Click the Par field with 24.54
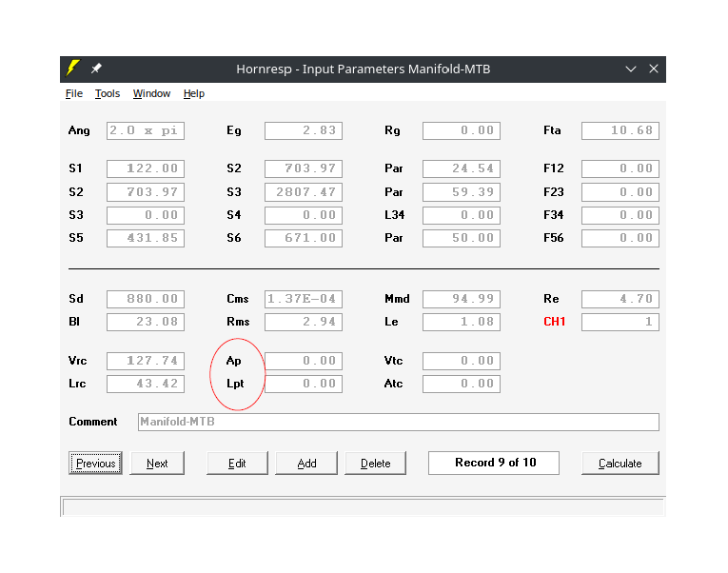This screenshot has width=728, height=573. (462, 168)
